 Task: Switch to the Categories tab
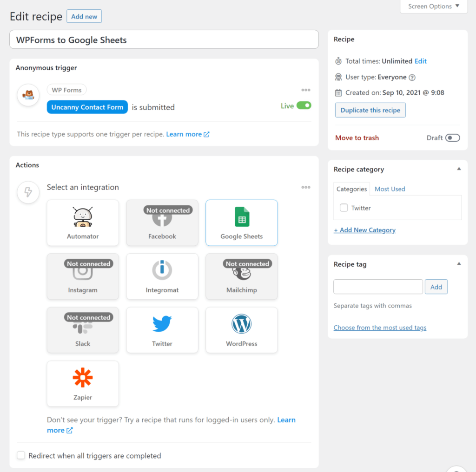tap(351, 189)
